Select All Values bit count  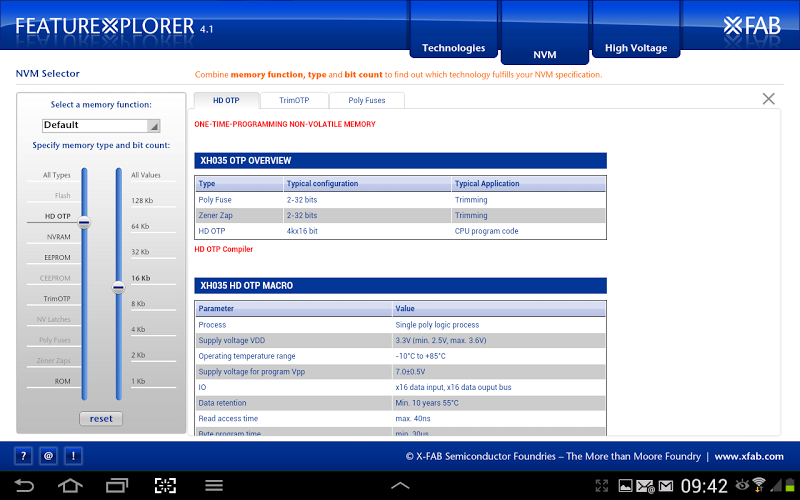point(146,175)
